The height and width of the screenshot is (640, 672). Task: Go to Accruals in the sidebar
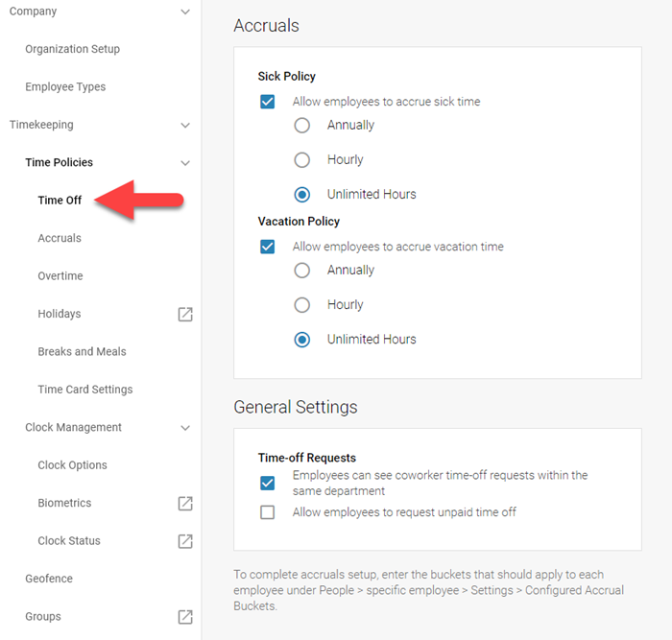click(60, 238)
